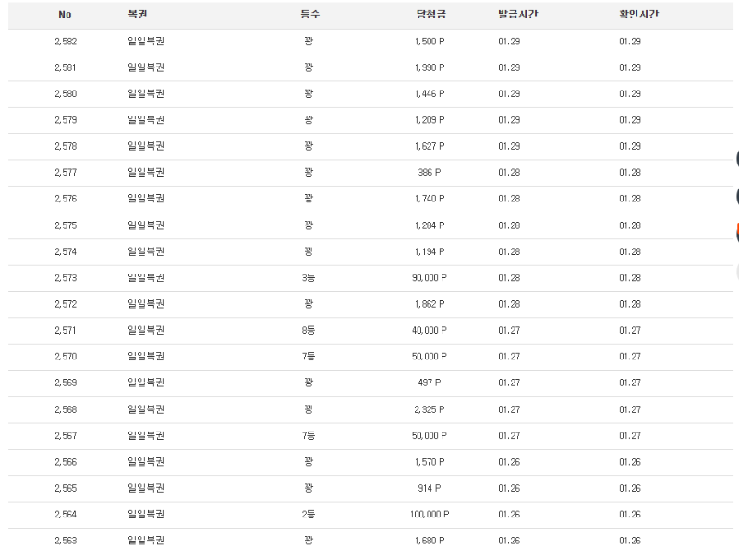Select the row number 2,581
This screenshot has height=560, width=739.
(66, 67)
